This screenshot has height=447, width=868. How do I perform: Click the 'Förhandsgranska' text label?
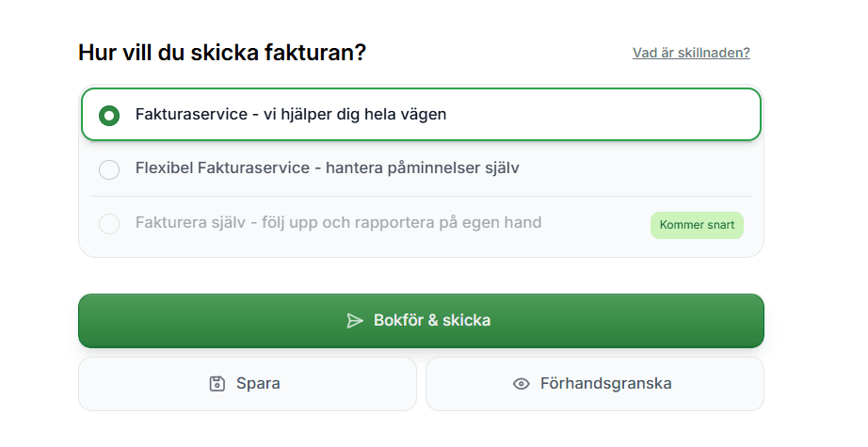pos(605,384)
